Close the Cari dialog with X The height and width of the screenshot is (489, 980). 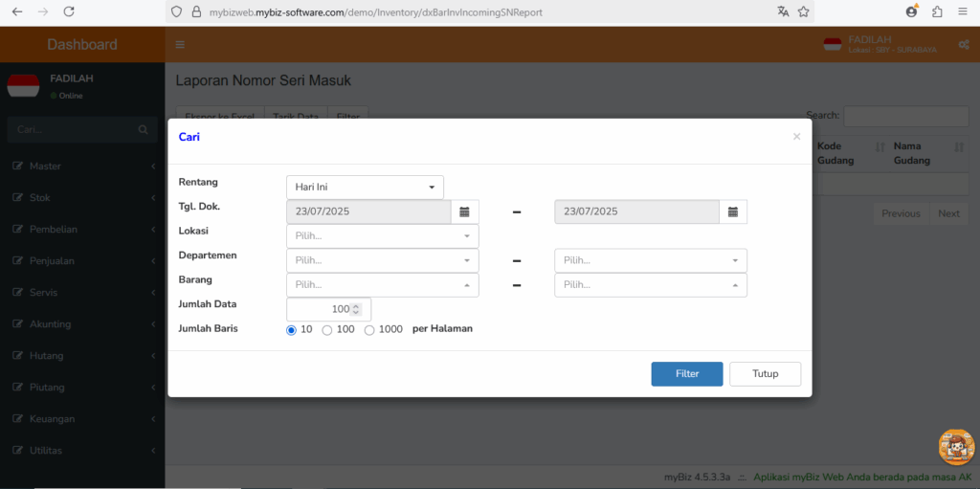(796, 136)
